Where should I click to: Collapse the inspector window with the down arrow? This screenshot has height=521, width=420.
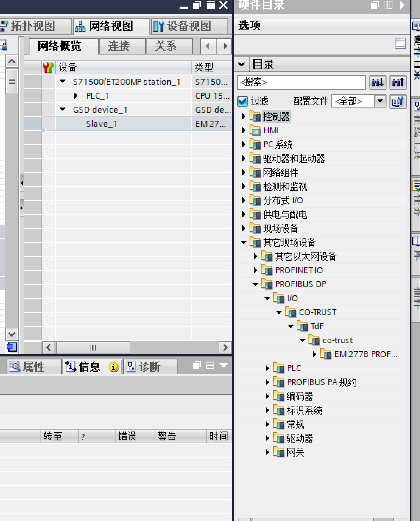click(224, 365)
